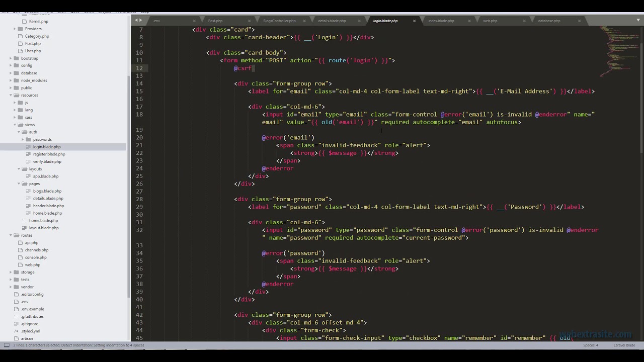Toggle side bar icon in status bar
The width and height of the screenshot is (644, 362).
(x=7, y=345)
